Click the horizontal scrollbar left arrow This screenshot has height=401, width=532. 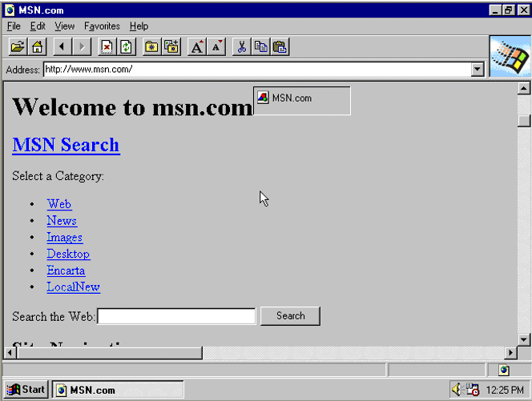click(x=10, y=353)
